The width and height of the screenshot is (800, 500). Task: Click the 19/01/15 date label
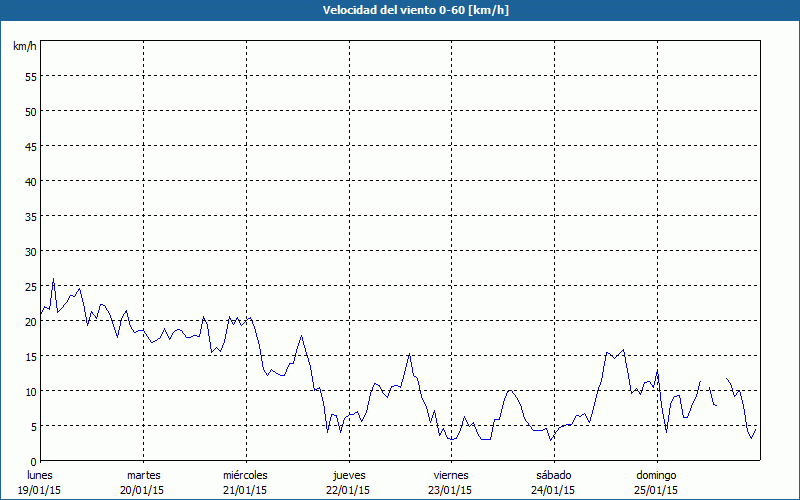(40, 490)
